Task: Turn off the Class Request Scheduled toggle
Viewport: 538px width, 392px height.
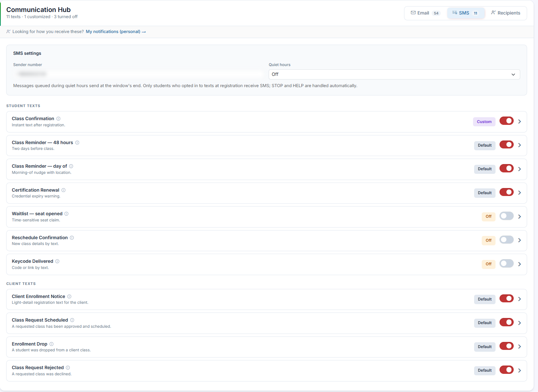Action: (x=506, y=322)
